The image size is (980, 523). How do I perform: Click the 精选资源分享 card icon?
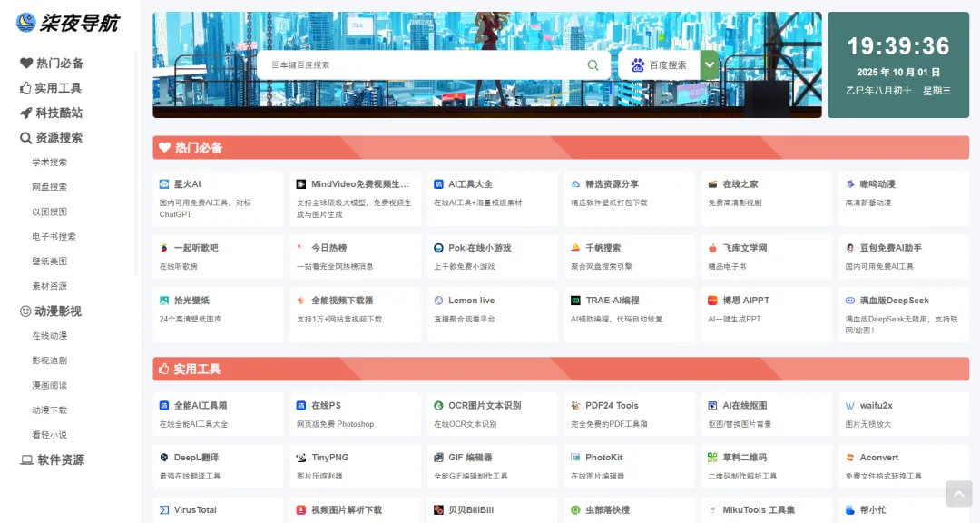point(575,184)
